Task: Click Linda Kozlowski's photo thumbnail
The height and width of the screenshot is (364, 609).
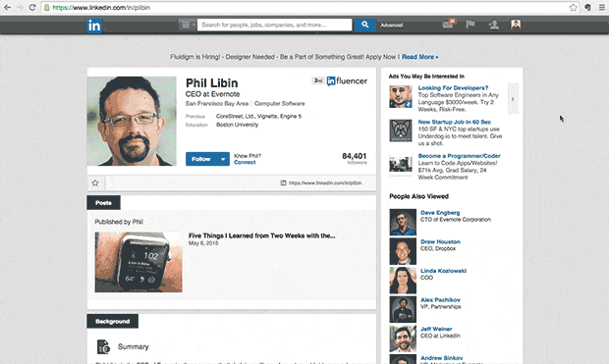Action: [403, 281]
